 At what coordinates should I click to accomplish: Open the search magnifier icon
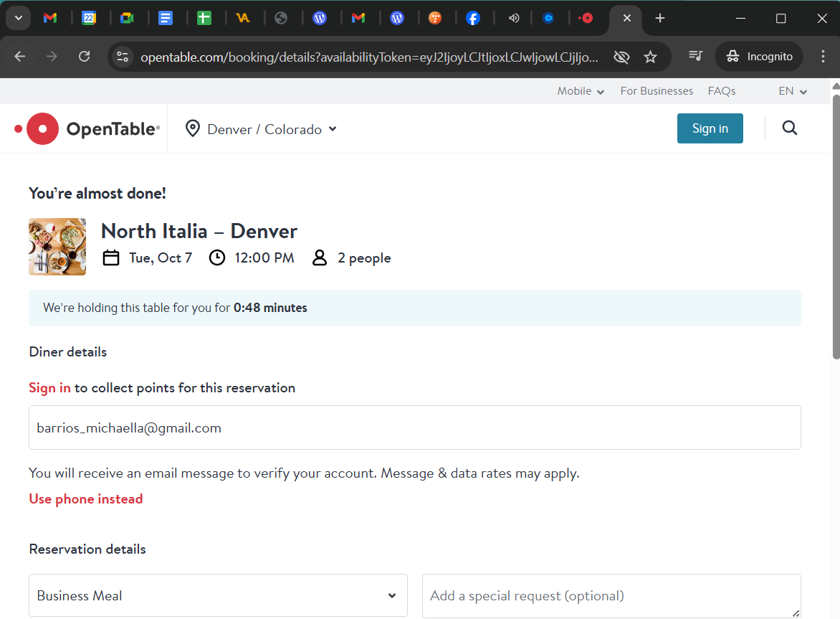789,128
